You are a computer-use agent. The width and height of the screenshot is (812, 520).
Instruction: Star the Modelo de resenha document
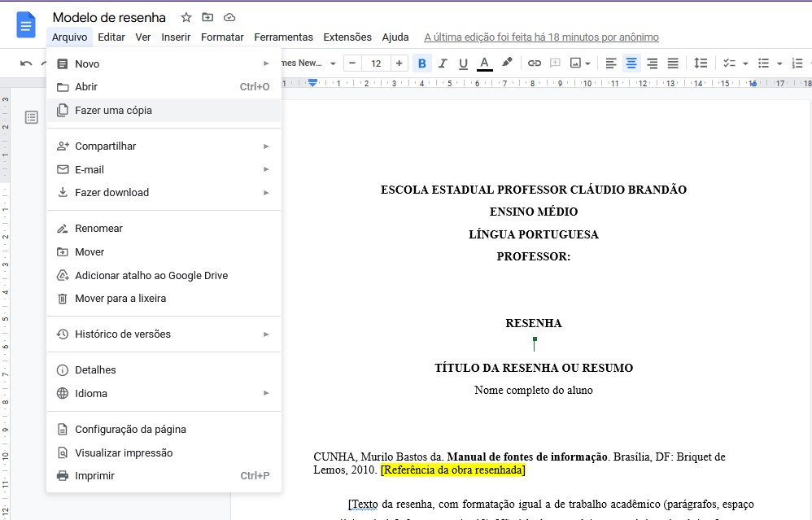186,18
